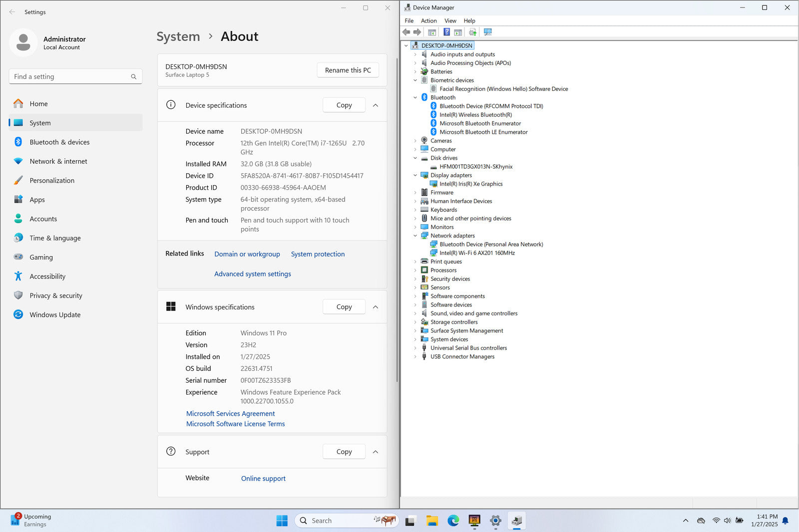Expand Audio inputs and outputs node

click(415, 54)
